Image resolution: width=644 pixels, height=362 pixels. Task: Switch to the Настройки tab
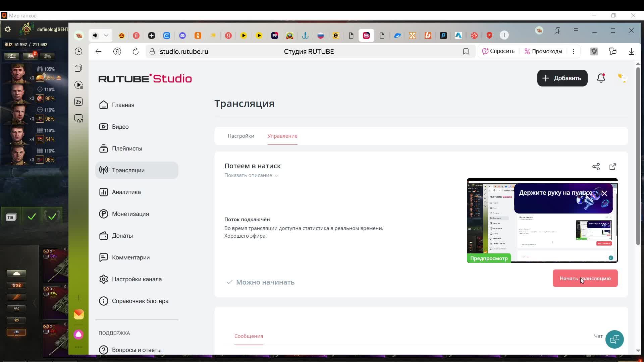point(241,136)
